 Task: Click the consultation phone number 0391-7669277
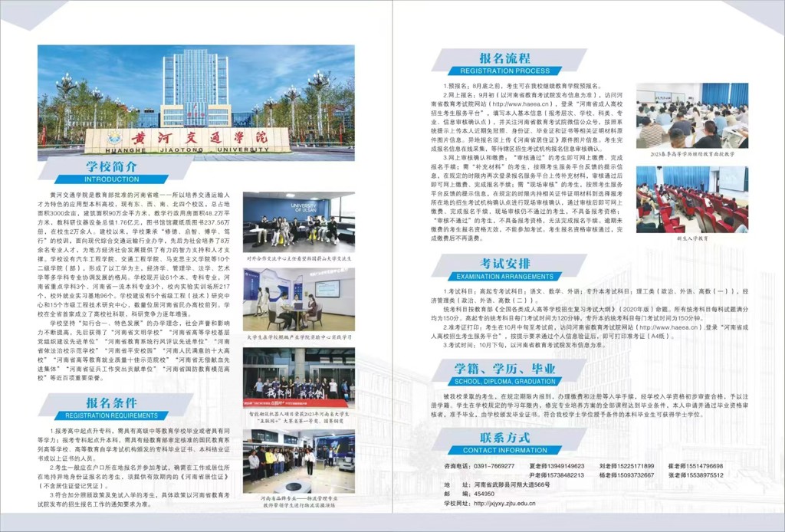[x=493, y=465]
